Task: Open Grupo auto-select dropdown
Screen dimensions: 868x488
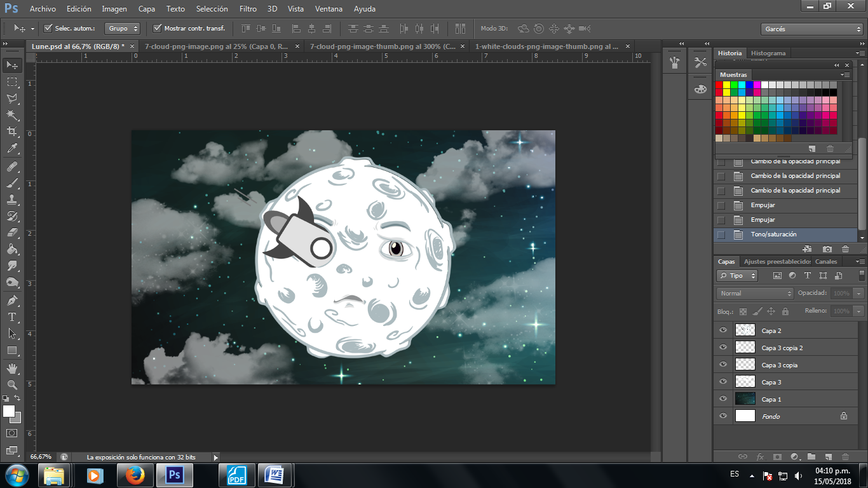Action: point(123,29)
